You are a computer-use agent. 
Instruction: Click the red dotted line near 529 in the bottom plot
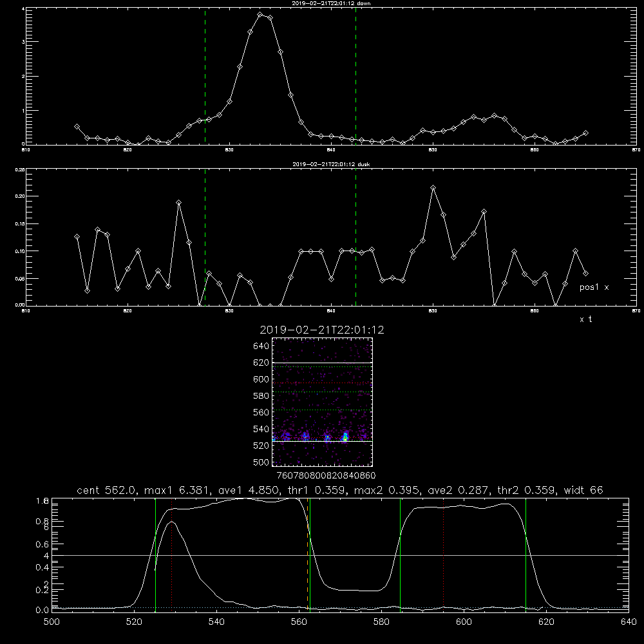click(172, 555)
